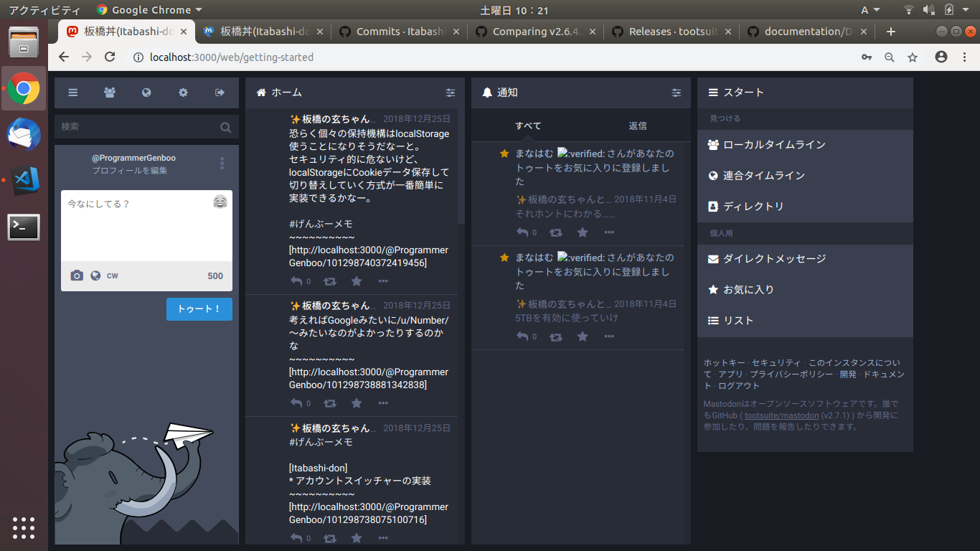Viewport: 980px width, 551px height.
Task: Open the hamburger menu in compose navigation
Action: tap(72, 93)
